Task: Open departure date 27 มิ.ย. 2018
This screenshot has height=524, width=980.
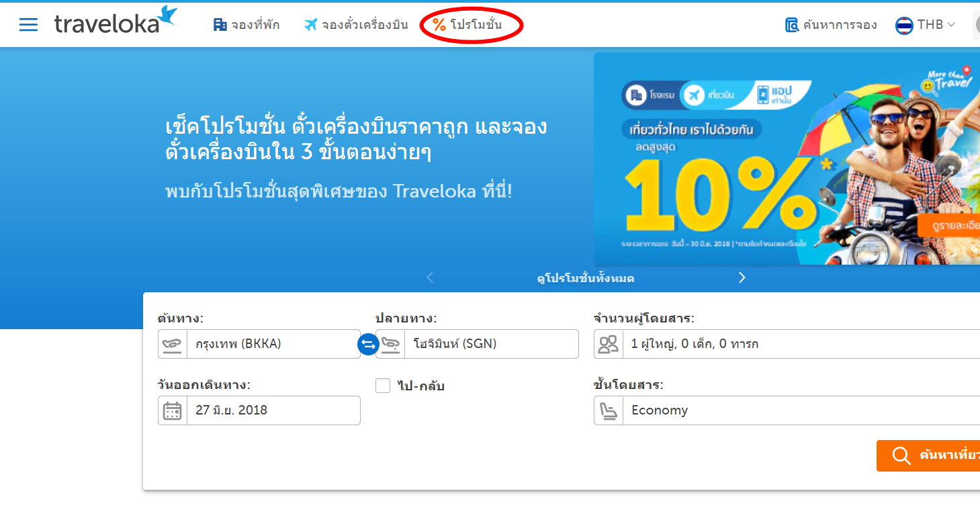Action: tap(259, 410)
